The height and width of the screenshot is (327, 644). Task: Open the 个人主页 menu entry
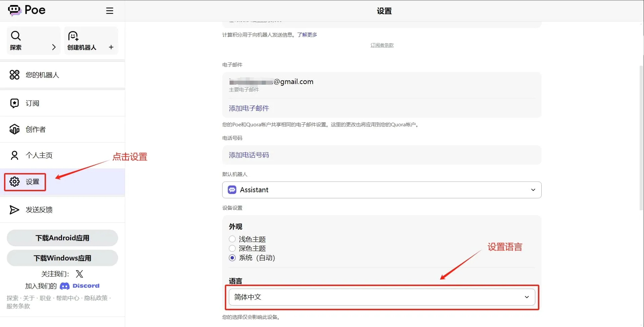pyautogui.click(x=62, y=155)
